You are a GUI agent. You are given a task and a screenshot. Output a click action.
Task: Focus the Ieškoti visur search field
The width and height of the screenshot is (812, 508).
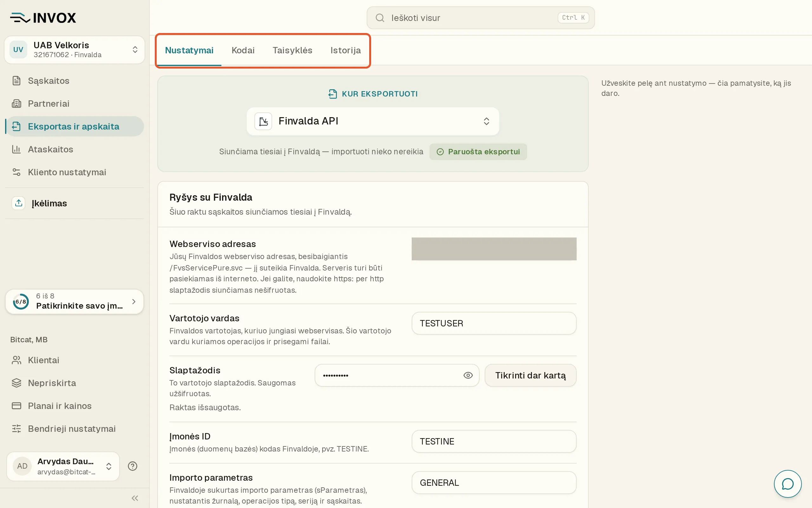point(481,18)
